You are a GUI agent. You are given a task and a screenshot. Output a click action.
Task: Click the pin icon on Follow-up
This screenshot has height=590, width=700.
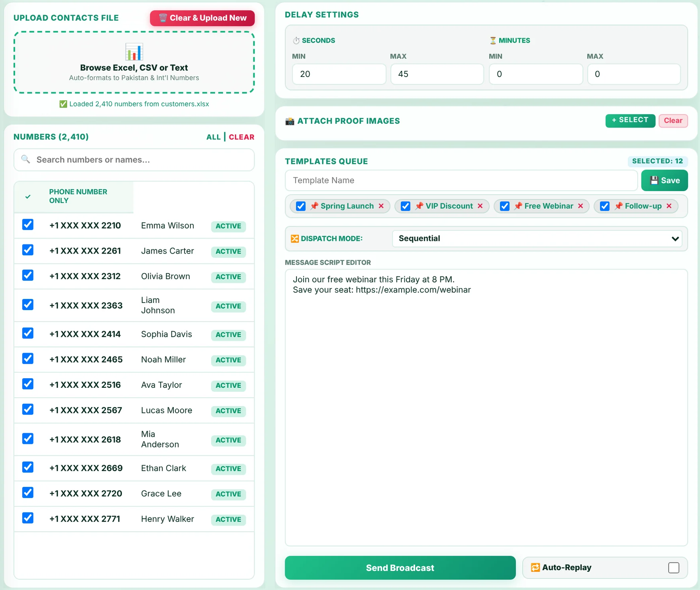[618, 206]
